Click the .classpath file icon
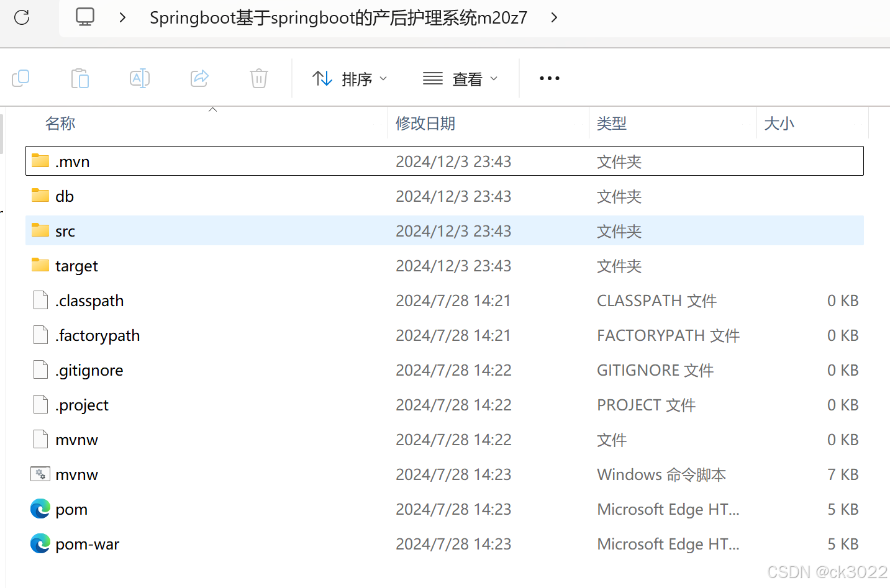Viewport: 890px width, 588px height. point(40,300)
